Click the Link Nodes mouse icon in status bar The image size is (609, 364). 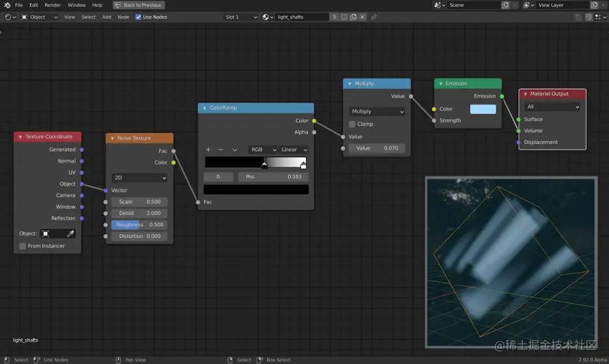coord(36,360)
